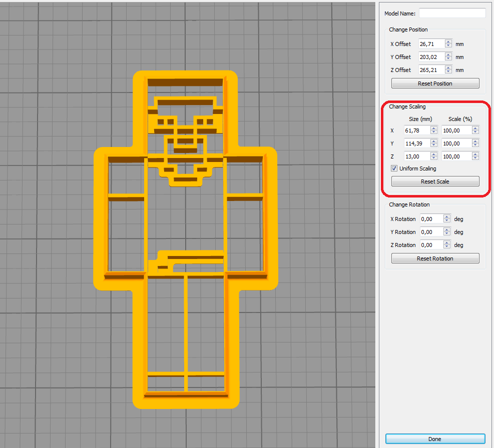Click the Done button
This screenshot has height=448, width=494.
(x=435, y=439)
